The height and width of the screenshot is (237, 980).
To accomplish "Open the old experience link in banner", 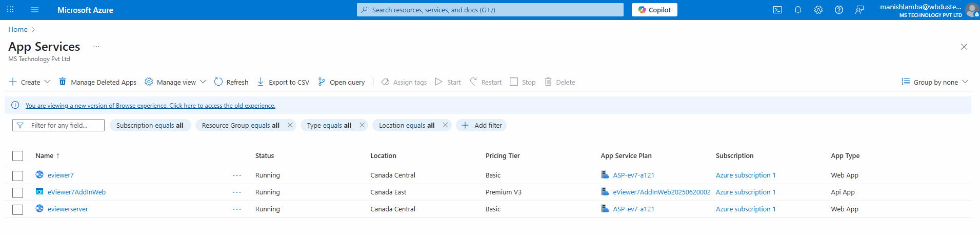I will coord(150,106).
